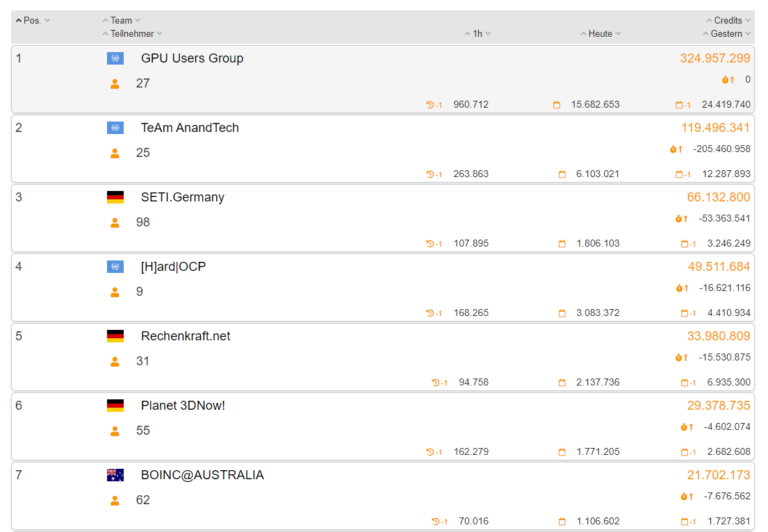Select total credits 21.702.173
Image resolution: width=768 pixels, height=532 pixels.
pos(719,475)
